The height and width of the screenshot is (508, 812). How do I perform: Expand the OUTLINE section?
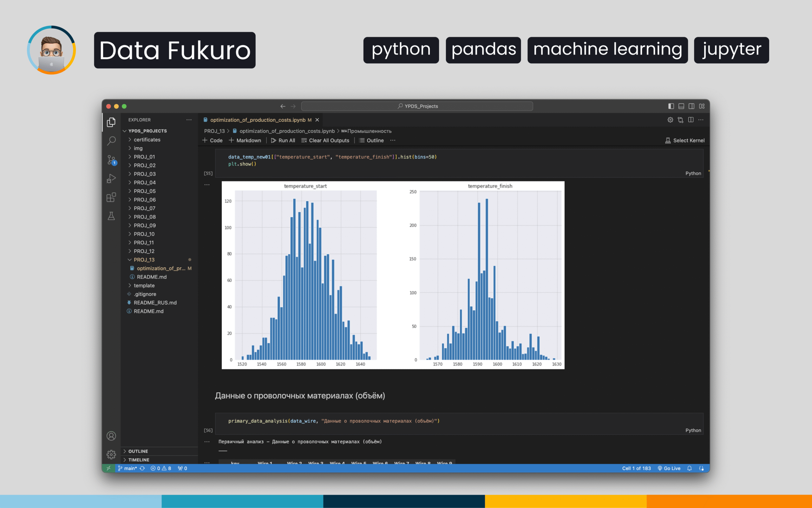click(x=138, y=451)
